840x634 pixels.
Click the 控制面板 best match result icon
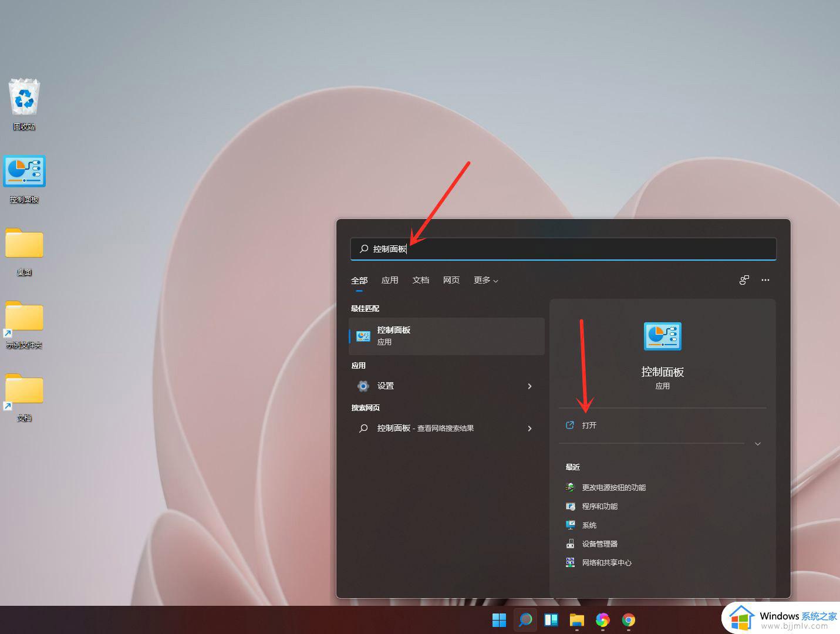point(363,336)
